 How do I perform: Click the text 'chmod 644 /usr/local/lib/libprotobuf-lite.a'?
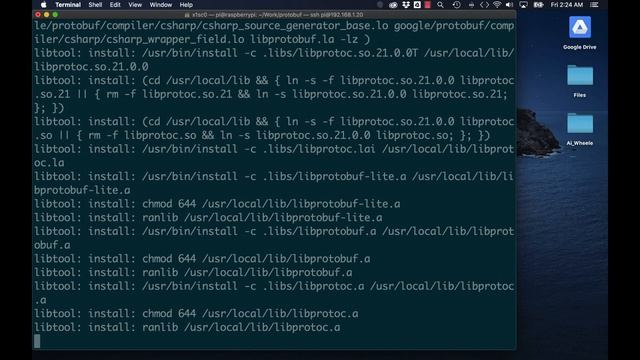(x=271, y=204)
